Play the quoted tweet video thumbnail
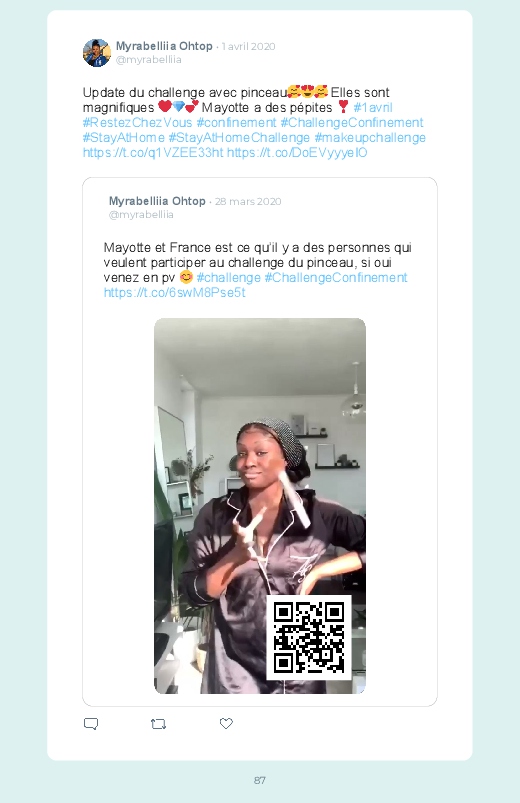This screenshot has height=803, width=520. point(260,506)
